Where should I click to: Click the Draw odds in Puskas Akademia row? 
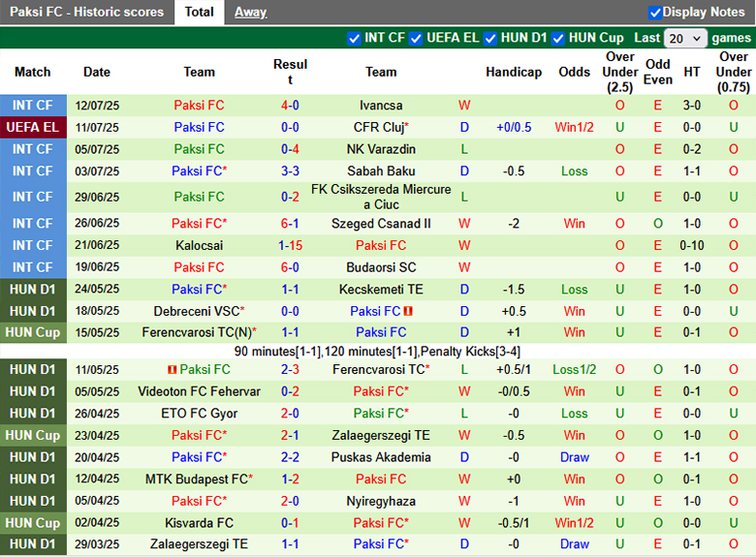[x=574, y=457]
